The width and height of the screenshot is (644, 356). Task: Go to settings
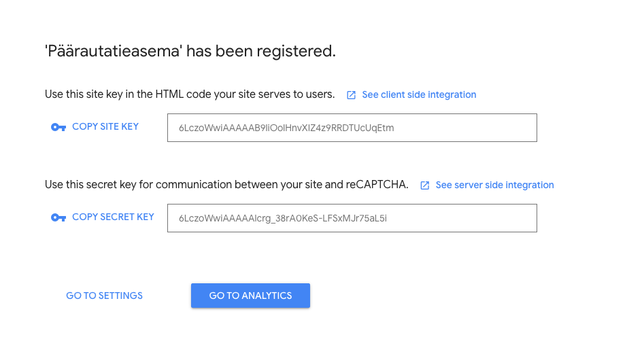point(104,296)
